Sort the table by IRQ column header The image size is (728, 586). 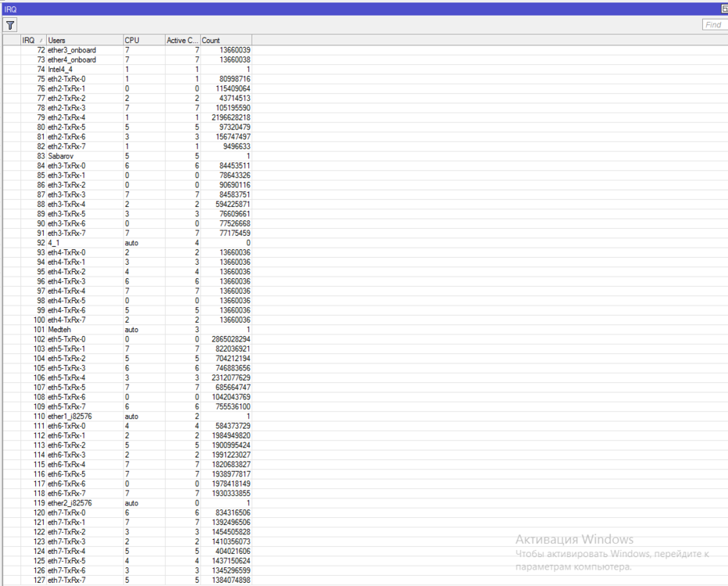point(31,40)
